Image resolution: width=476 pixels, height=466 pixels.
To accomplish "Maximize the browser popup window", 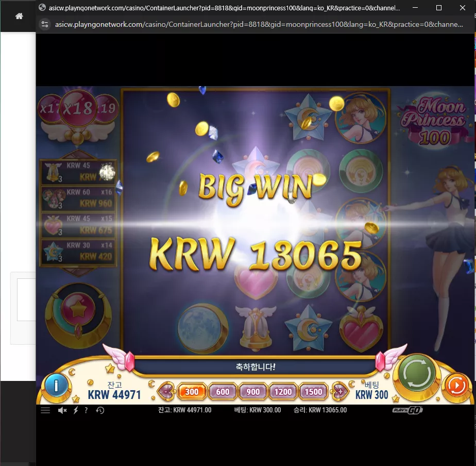I will point(439,8).
